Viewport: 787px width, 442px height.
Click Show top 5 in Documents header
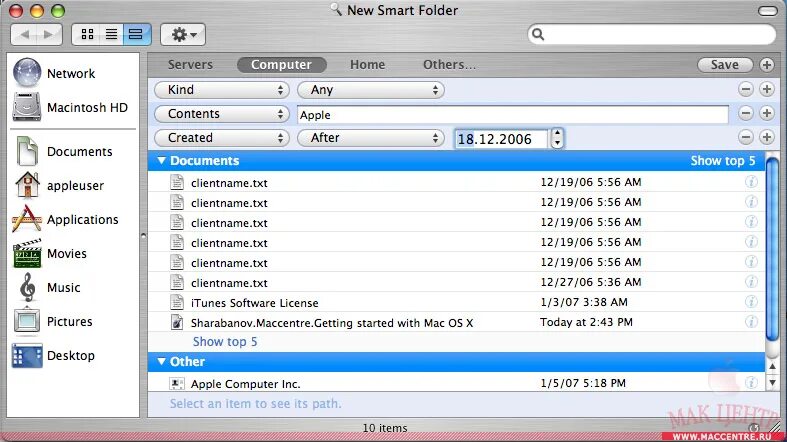(723, 161)
